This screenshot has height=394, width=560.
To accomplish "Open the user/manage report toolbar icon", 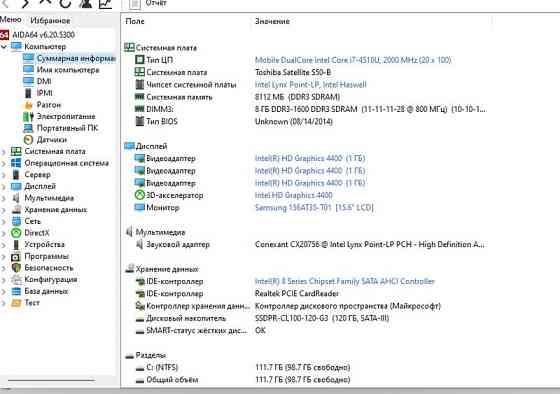I will click(x=86, y=3).
